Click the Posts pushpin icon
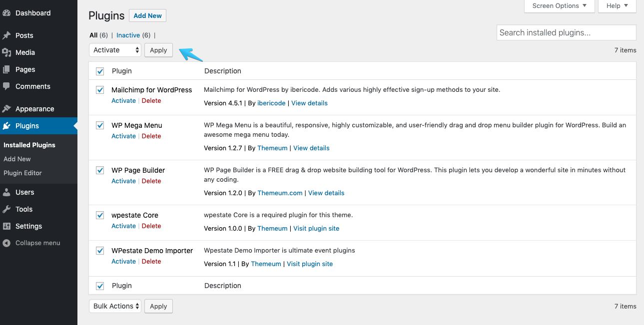 click(6, 35)
